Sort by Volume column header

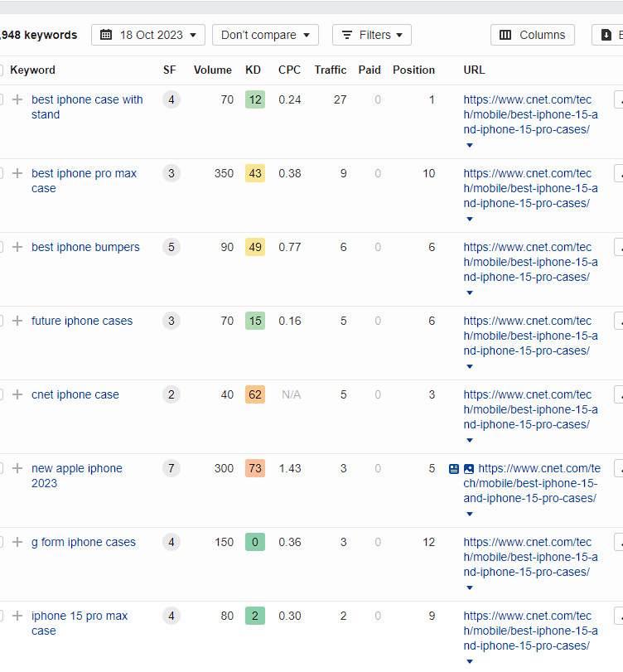[x=213, y=70]
